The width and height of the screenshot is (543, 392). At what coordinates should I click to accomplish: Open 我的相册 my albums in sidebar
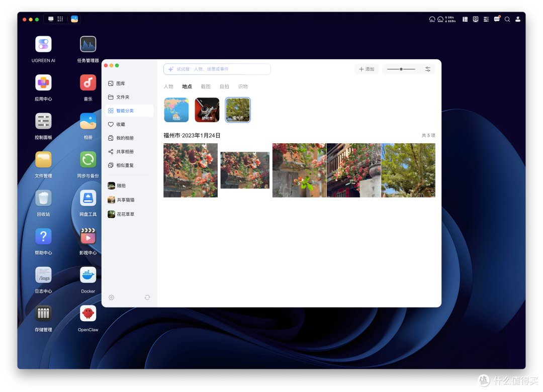(x=130, y=138)
